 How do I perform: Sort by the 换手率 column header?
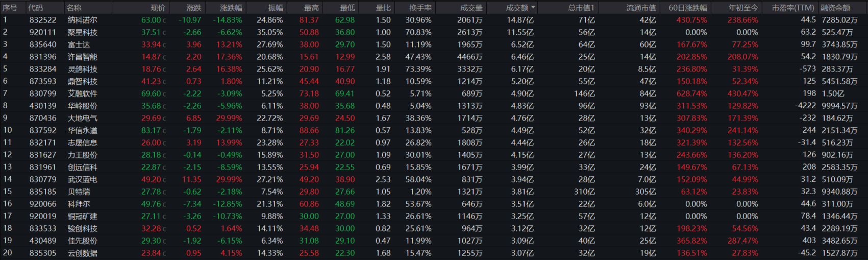(x=420, y=8)
